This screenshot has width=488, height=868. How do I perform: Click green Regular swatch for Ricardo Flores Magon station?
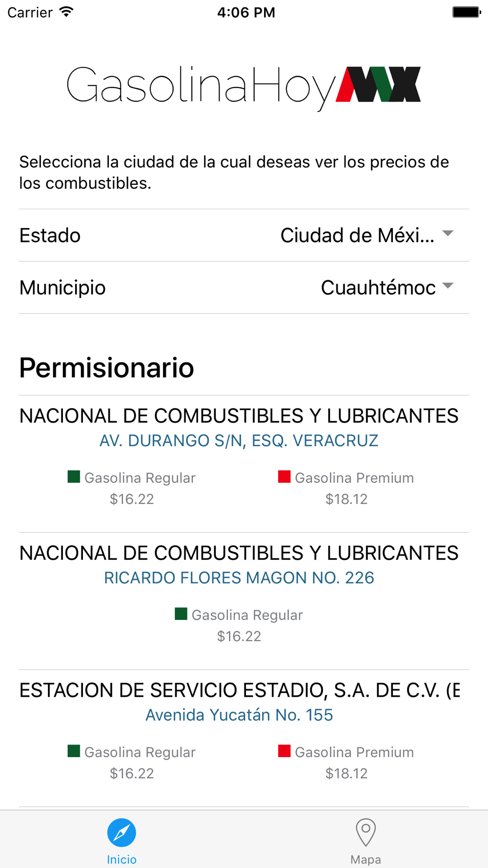pyautogui.click(x=181, y=614)
